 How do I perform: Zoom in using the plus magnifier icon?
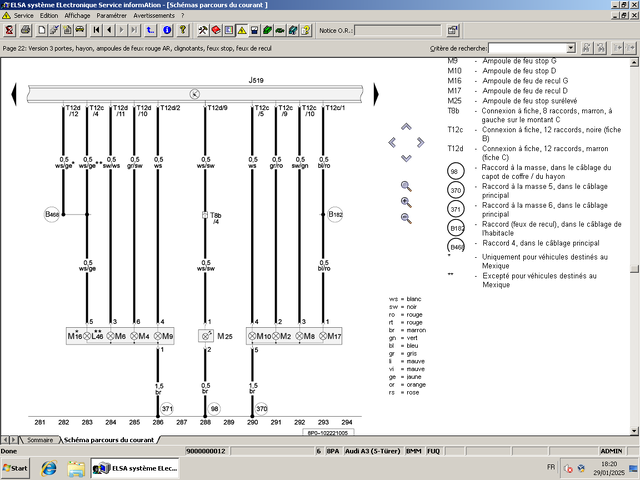[x=406, y=201]
